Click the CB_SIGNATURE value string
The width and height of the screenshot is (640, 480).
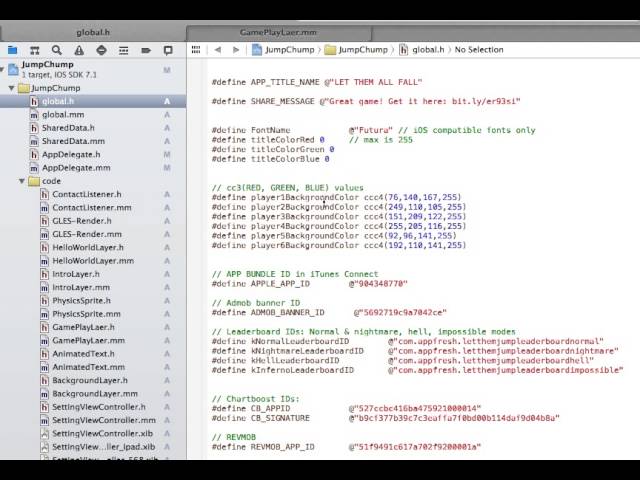pyautogui.click(x=454, y=418)
